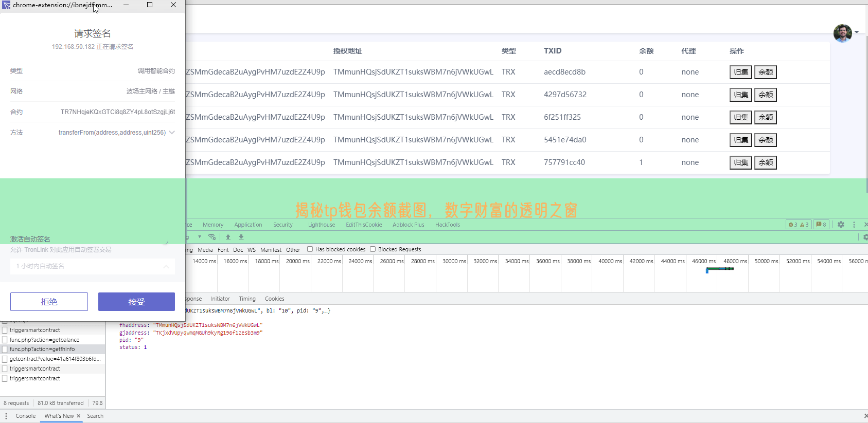The image size is (868, 423).
Task: Open the Cookies request detail tab
Action: pyautogui.click(x=275, y=299)
